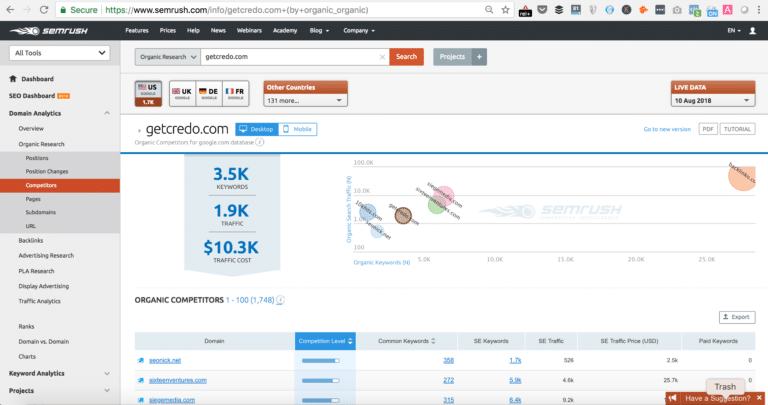Close the Have a Suggestion bar
Screen dimensions: 768x405
(x=760, y=398)
